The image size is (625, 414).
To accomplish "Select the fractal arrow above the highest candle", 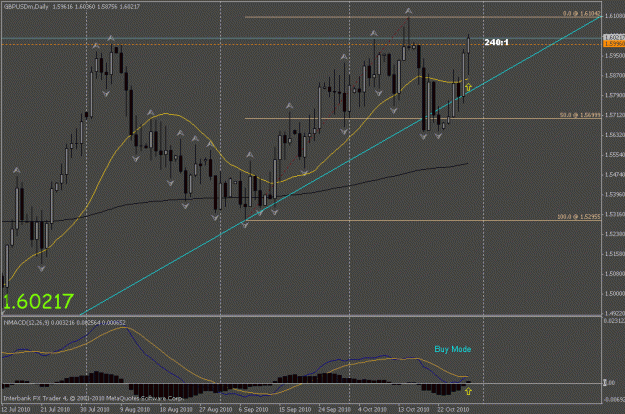I will [x=409, y=11].
